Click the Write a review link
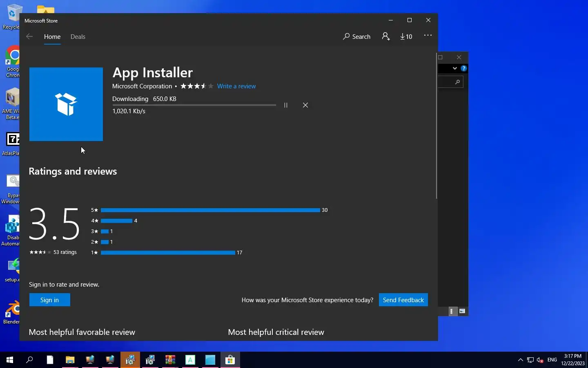588x368 pixels. pos(236,86)
